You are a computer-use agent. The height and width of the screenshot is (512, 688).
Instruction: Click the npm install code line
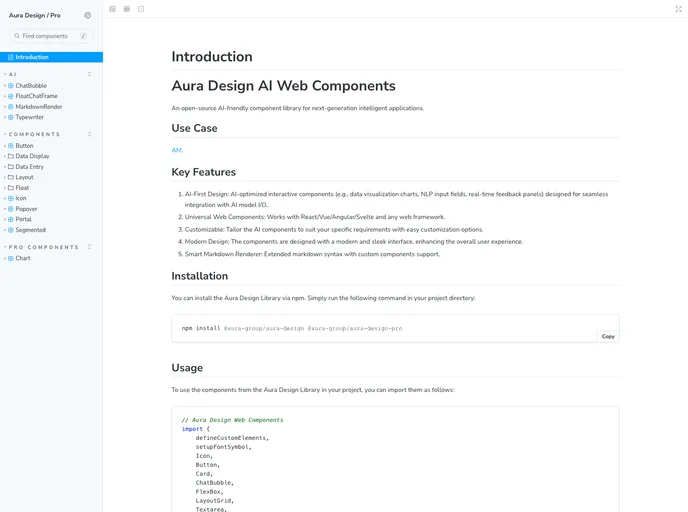292,328
